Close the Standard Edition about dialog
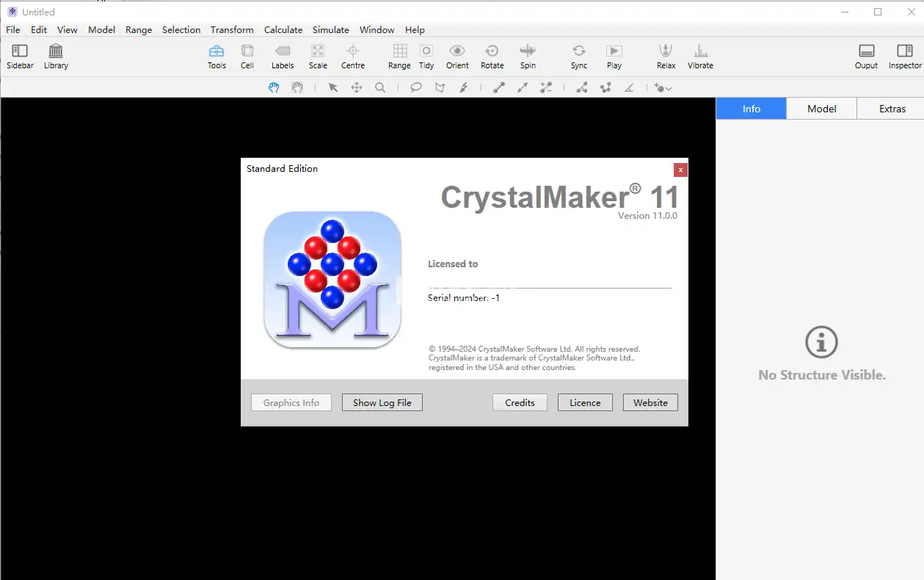The height and width of the screenshot is (580, 924). 681,170
